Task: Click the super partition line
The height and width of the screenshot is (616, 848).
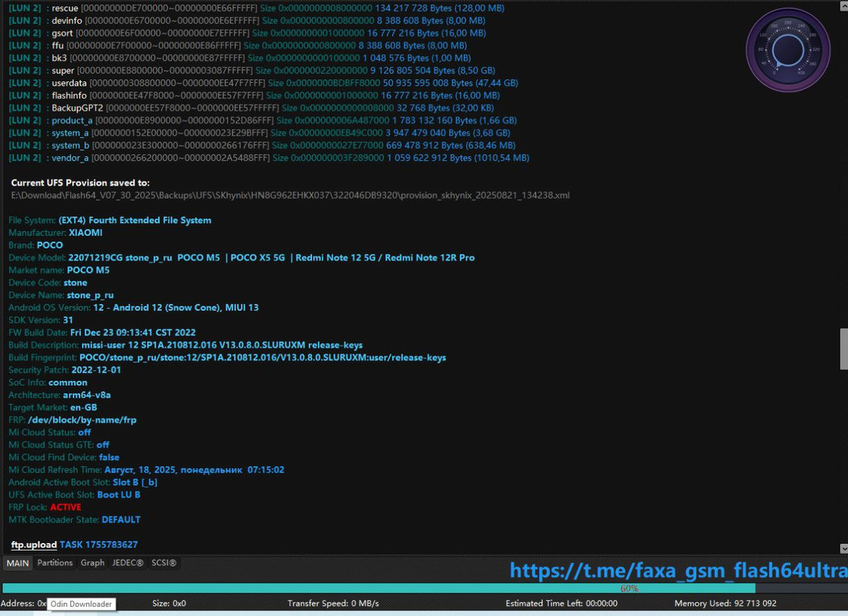Action: click(x=252, y=70)
